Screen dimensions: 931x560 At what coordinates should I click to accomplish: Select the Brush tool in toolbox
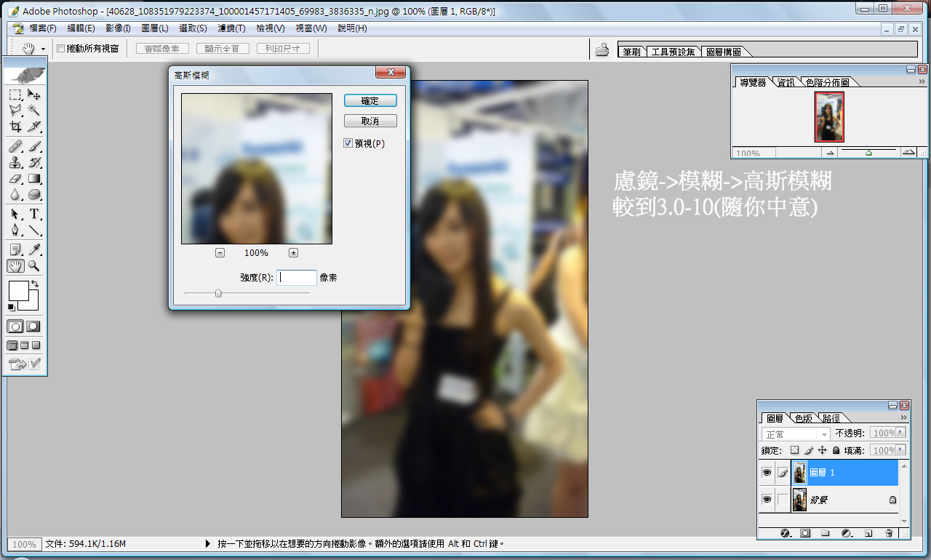(x=34, y=147)
